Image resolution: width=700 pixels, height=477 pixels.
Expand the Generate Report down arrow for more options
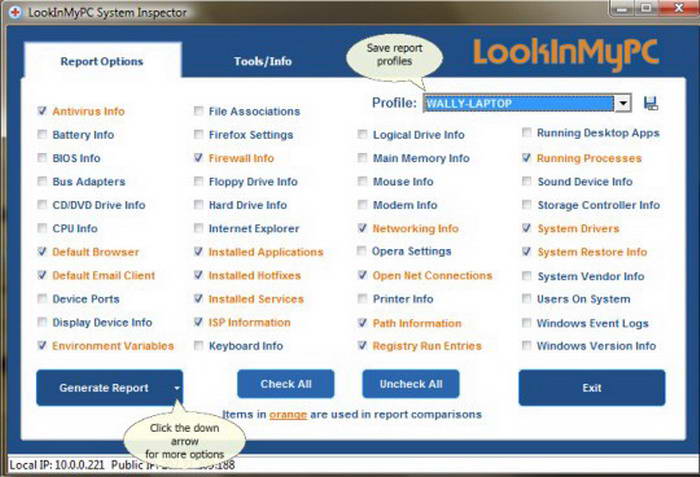click(x=177, y=388)
